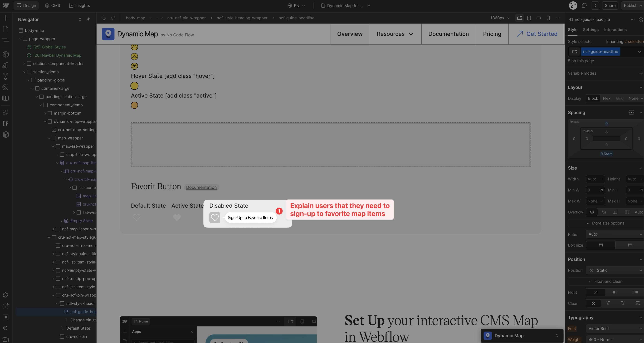Open the Pages panel icon
This screenshot has width=644, height=343.
pyautogui.click(x=6, y=29)
